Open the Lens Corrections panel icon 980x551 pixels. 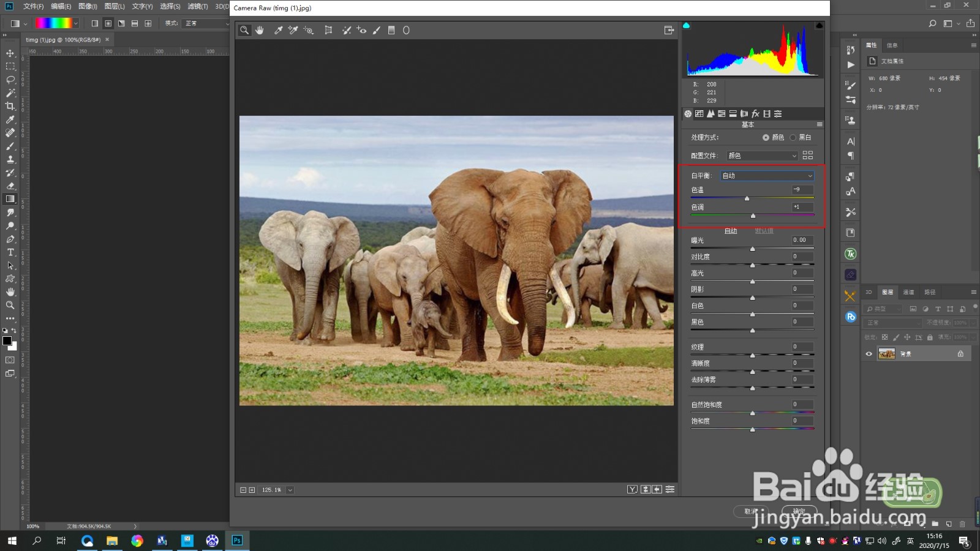744,114
